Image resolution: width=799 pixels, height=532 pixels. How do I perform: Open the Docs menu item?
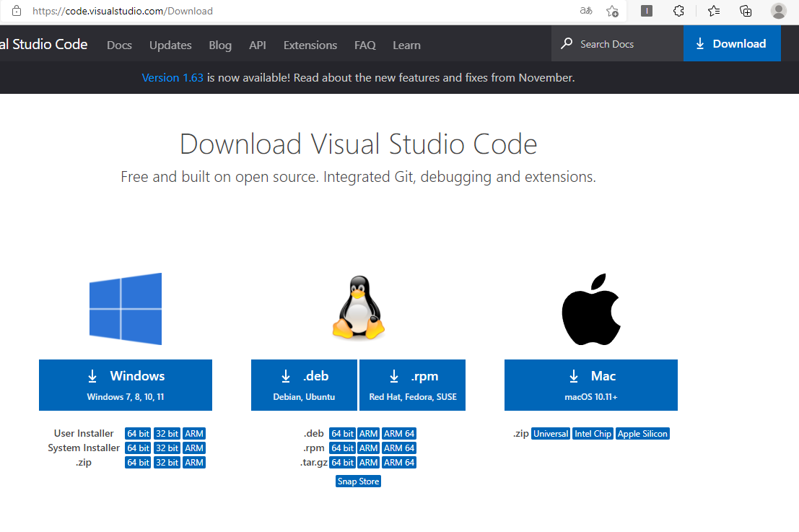[119, 45]
